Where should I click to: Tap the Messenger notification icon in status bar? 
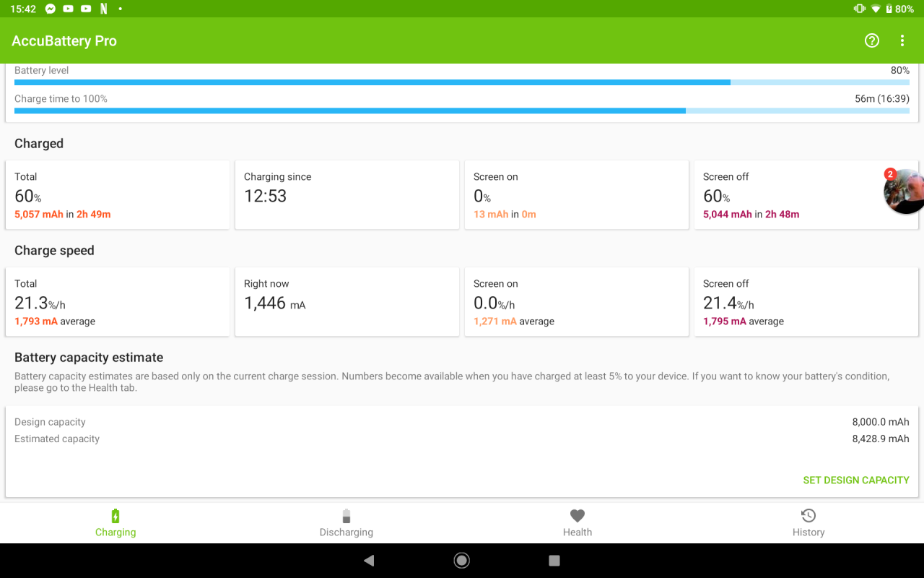click(51, 9)
